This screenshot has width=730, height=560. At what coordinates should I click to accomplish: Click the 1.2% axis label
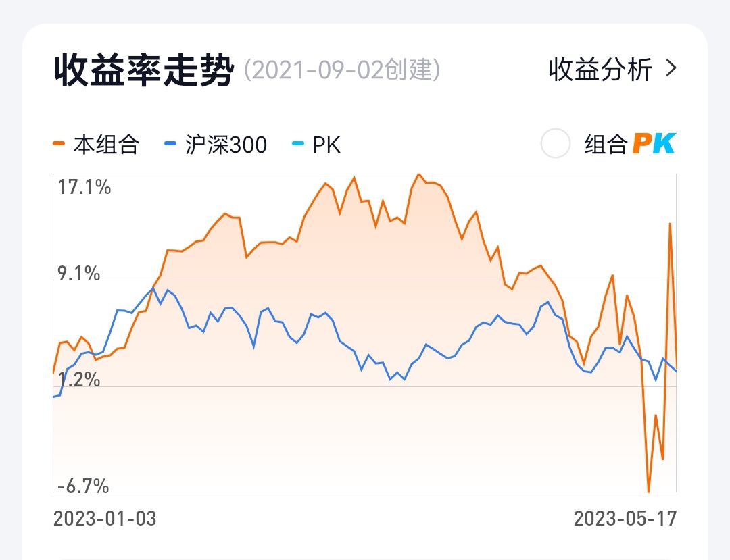(x=79, y=380)
